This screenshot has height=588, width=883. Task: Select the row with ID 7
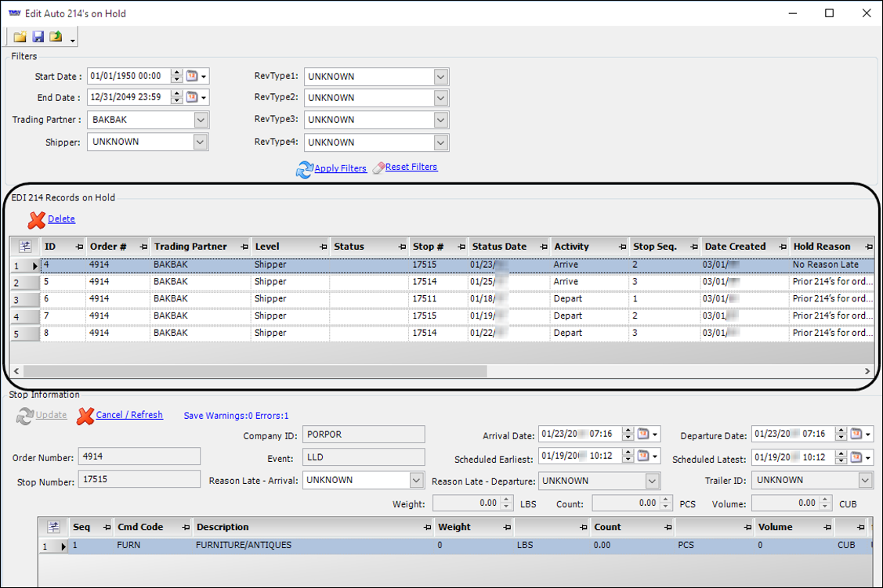[x=50, y=316]
